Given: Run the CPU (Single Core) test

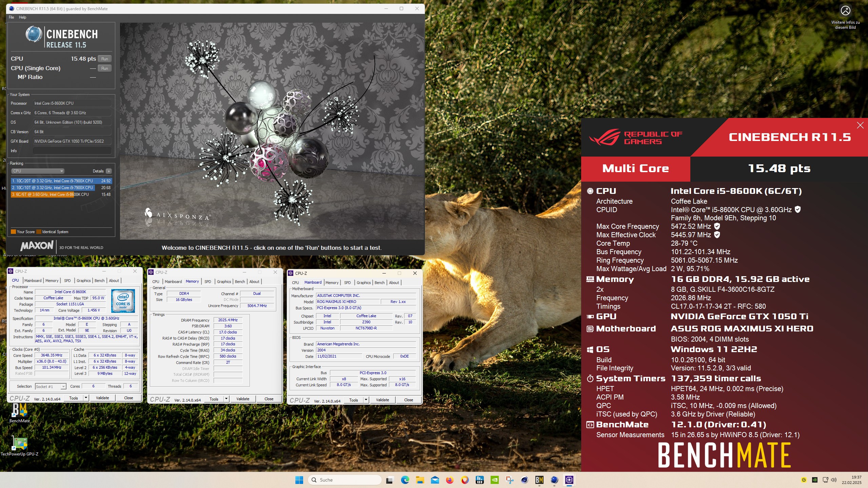Looking at the screenshot, I should click(x=105, y=68).
